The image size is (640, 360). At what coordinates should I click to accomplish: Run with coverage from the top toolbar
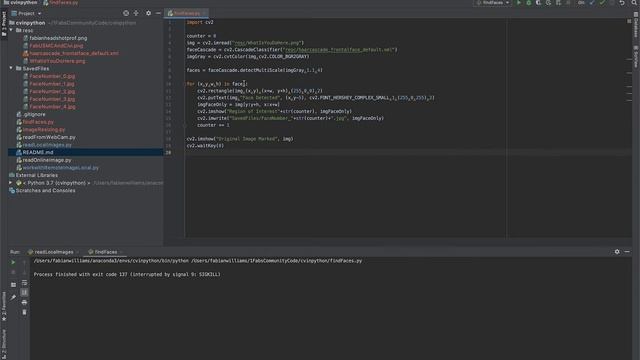[x=538, y=2]
